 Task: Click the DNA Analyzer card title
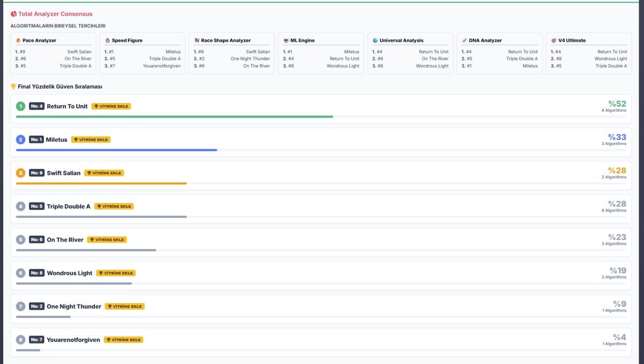[486, 40]
